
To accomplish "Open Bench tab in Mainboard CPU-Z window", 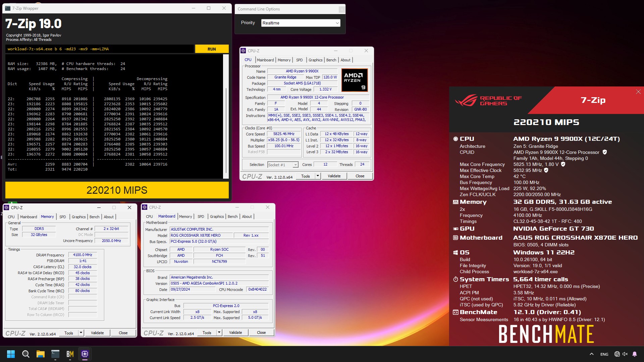I will pos(232,217).
